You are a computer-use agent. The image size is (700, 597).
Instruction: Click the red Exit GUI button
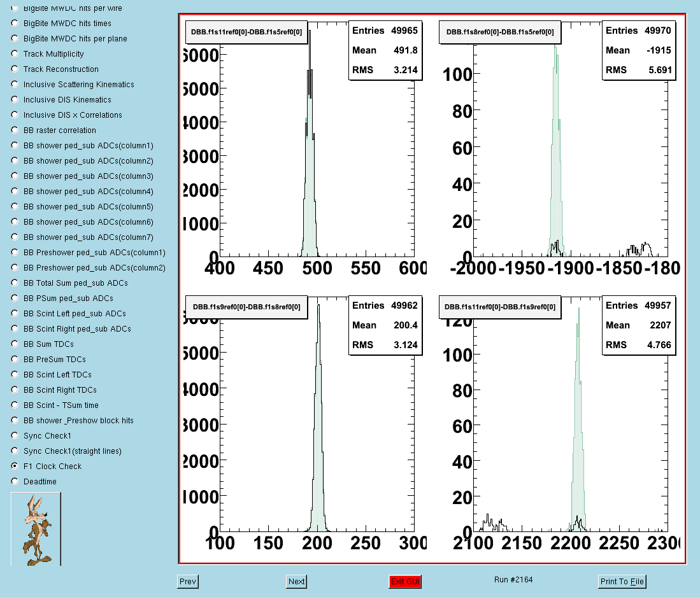tap(405, 581)
